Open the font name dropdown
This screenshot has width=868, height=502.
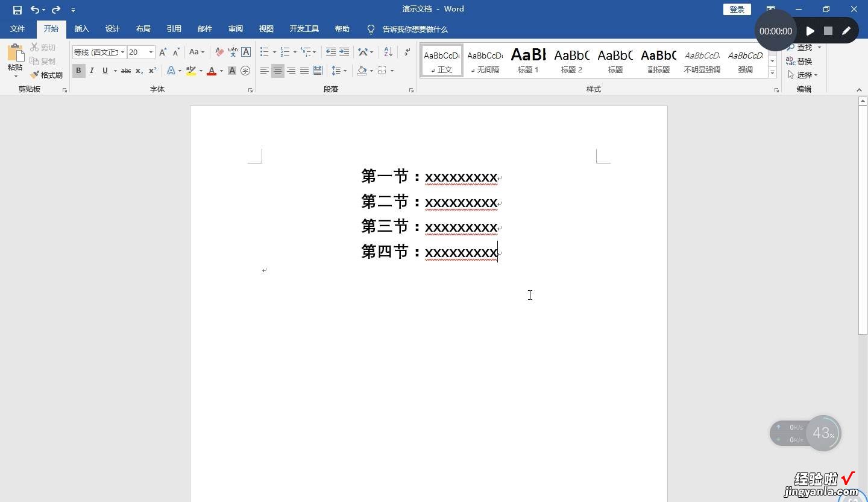click(122, 52)
